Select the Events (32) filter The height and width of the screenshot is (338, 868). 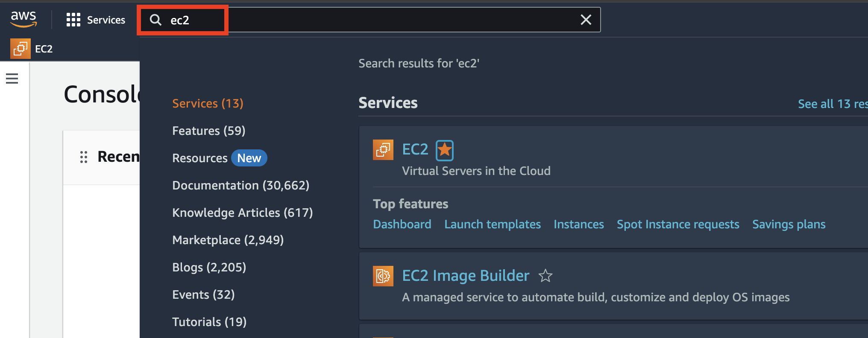[203, 294]
